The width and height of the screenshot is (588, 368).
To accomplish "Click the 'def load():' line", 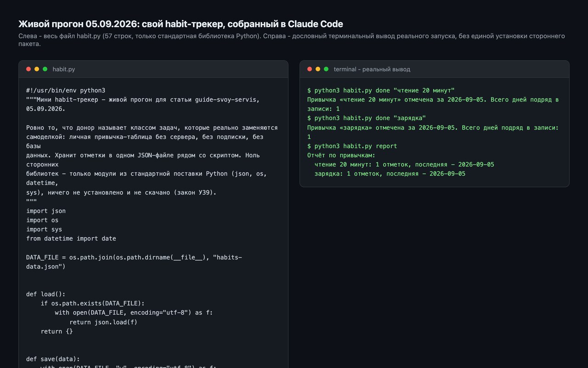I will coord(46,294).
